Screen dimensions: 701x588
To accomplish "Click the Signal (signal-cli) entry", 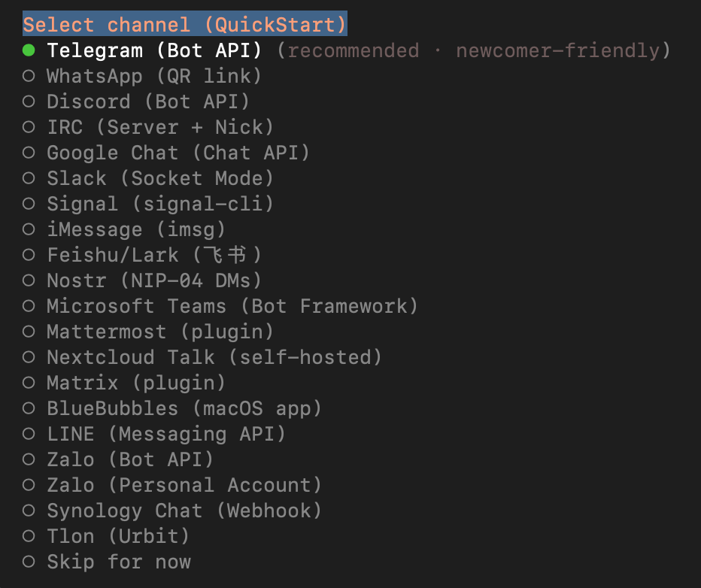I will pos(159,204).
